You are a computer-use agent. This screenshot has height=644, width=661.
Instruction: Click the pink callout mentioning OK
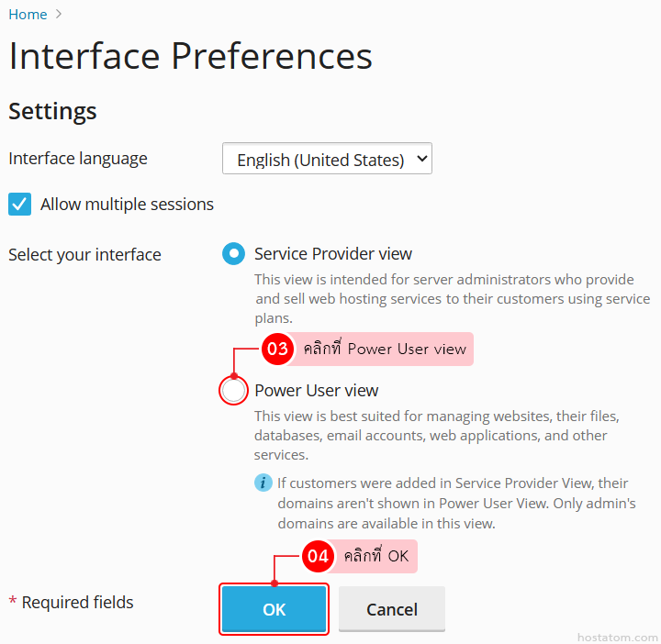375,556
